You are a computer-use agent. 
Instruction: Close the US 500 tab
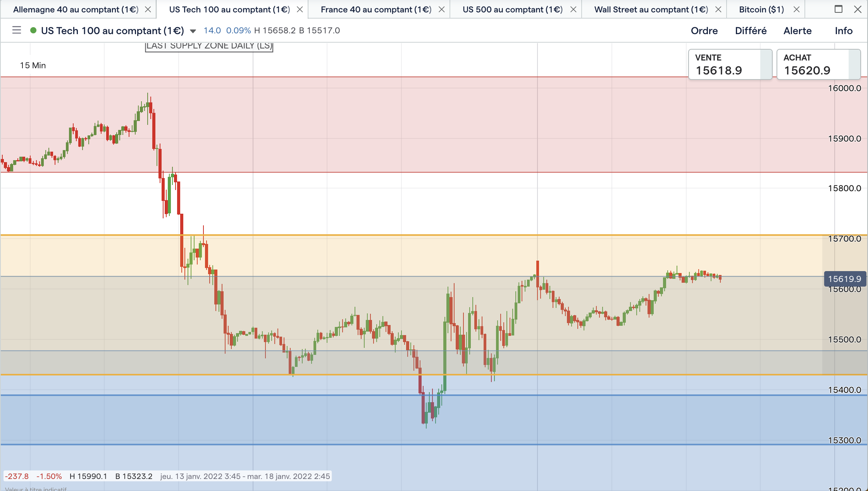click(x=573, y=10)
